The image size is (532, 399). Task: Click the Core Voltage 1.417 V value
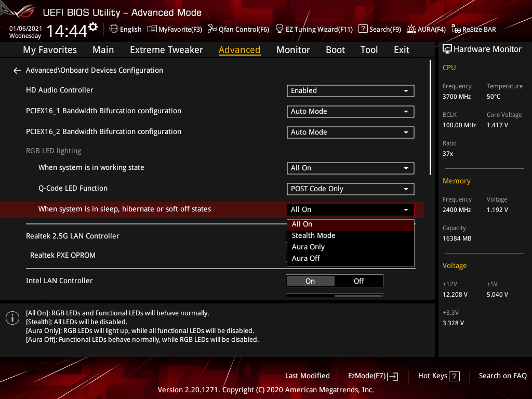point(497,125)
